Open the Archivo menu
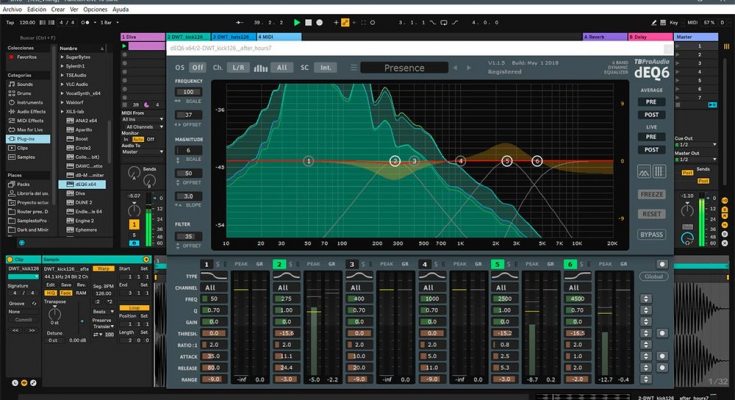735x400 pixels. click(x=14, y=9)
